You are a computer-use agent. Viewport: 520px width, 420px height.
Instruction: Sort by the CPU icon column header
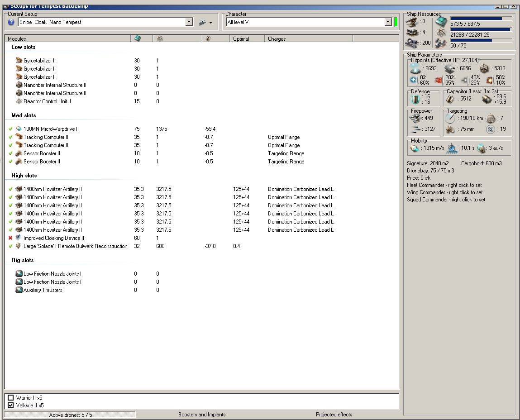coord(142,39)
